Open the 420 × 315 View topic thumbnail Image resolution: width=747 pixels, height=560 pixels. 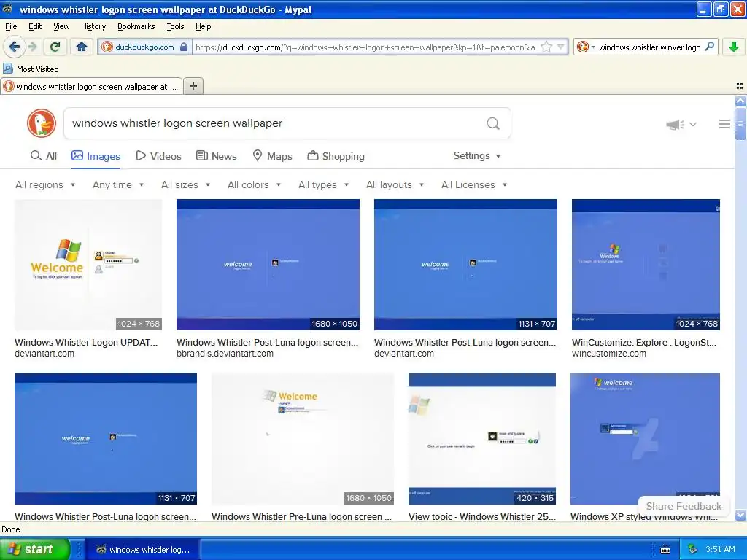[481, 439]
